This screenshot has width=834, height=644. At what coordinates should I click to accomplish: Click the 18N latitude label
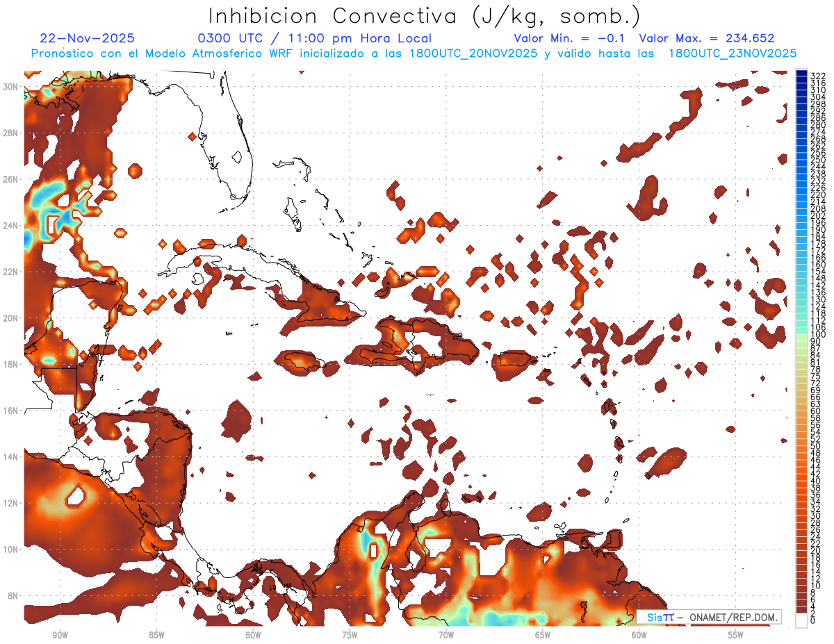[x=11, y=364]
